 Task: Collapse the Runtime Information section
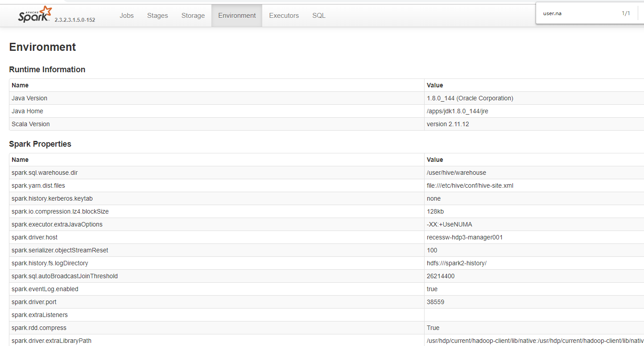[47, 70]
